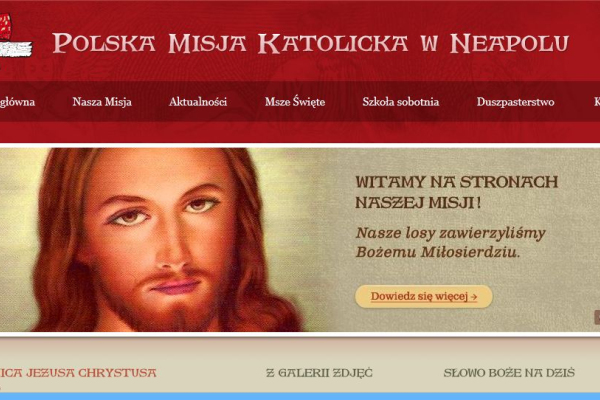Click the Polska Misja Katolicka w Neapolu title
Image resolution: width=600 pixels, height=400 pixels.
310,43
